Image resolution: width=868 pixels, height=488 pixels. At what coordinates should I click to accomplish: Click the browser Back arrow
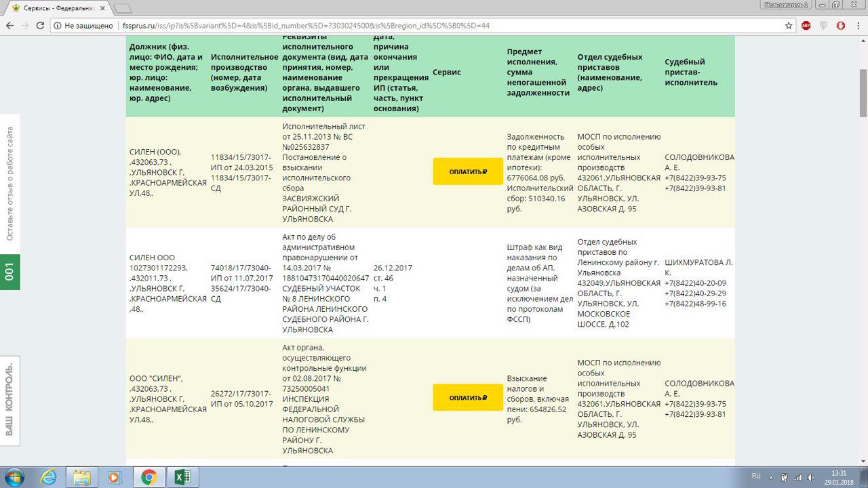9,26
